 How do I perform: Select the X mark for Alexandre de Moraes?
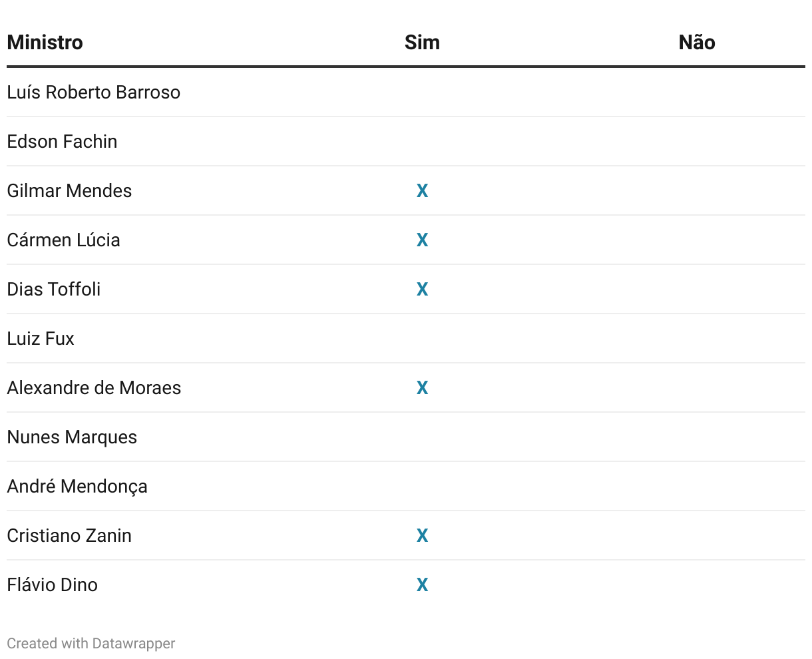(x=422, y=388)
